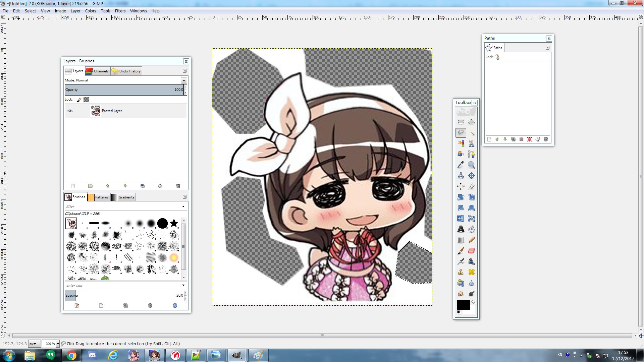Screen dimensions: 644x362
Task: Select the Foreground Select tool
Action: (x=461, y=154)
